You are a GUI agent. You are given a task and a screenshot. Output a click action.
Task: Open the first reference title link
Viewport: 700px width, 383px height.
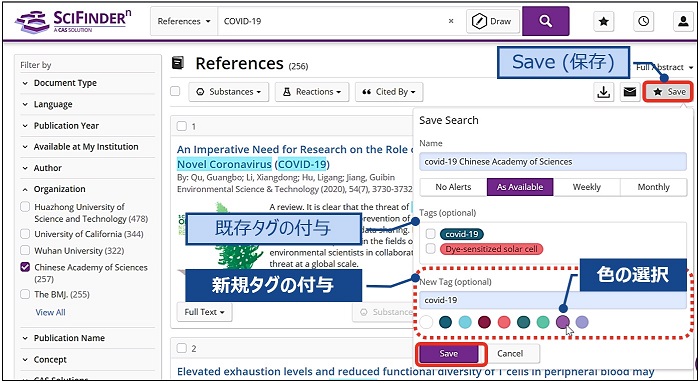point(295,157)
